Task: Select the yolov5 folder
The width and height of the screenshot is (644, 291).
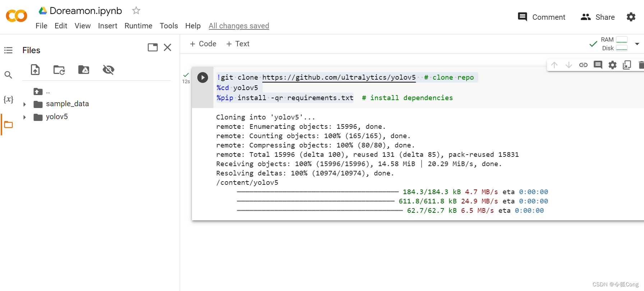Action: [57, 117]
